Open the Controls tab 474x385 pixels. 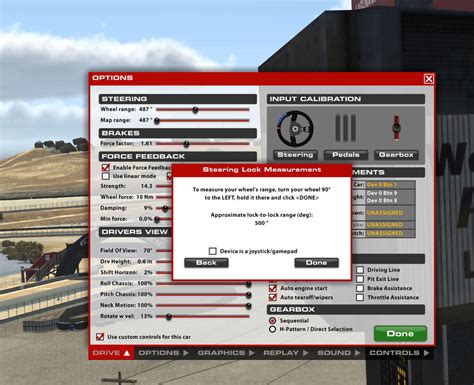click(399, 353)
